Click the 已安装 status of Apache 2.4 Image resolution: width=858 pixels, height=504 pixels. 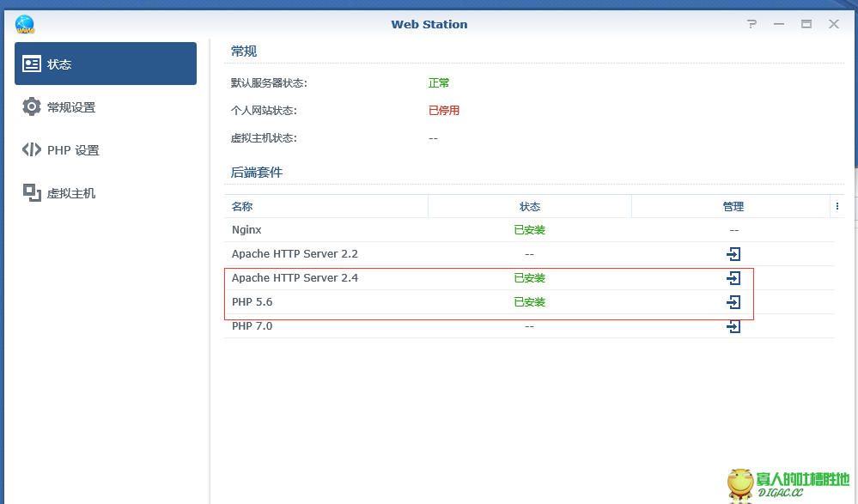click(x=530, y=278)
